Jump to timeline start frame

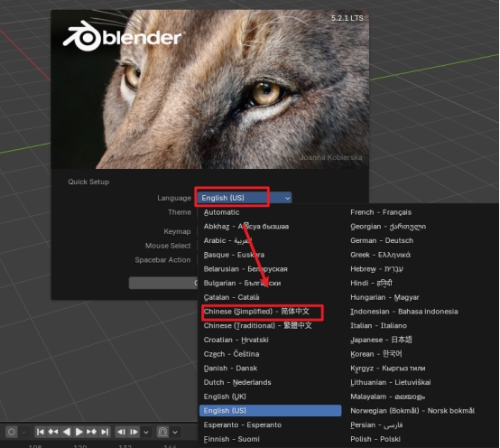coord(41,432)
